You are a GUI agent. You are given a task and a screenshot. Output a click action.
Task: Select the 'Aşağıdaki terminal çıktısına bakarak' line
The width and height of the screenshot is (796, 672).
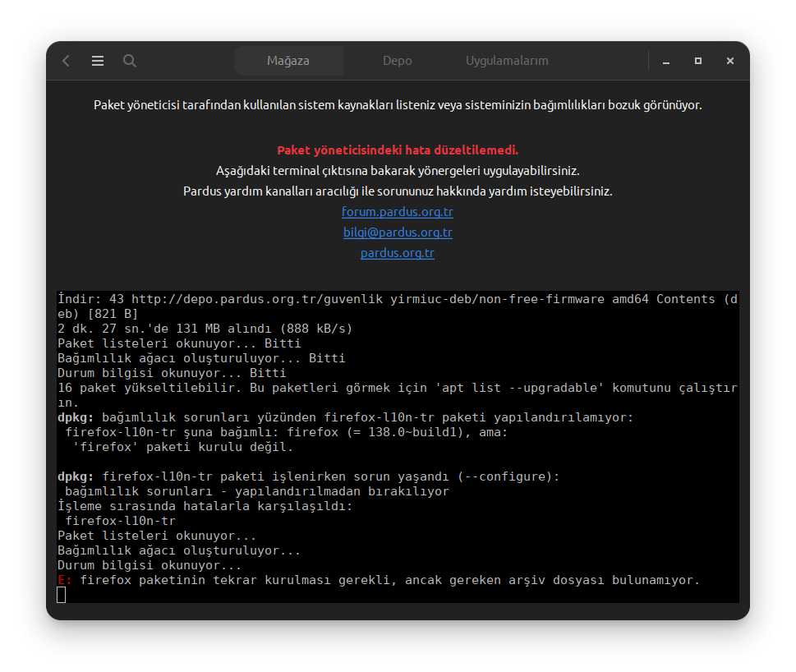(x=398, y=171)
